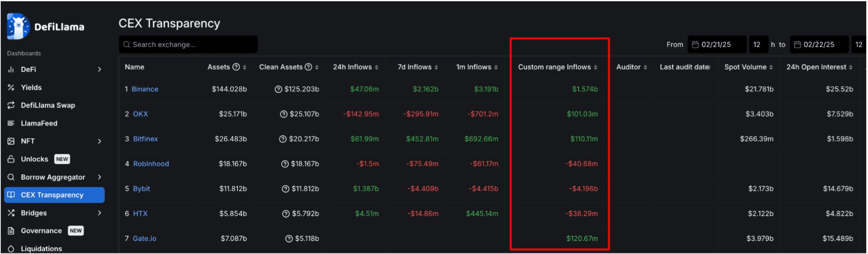The width and height of the screenshot is (868, 254).
Task: Click the Clean Assets help icon in header
Action: point(309,67)
